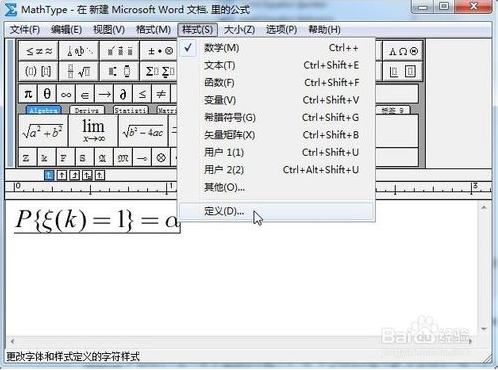Screen dimensions: 498x370
Task: Insert the Fraktur M symbol
Action: pos(123,157)
